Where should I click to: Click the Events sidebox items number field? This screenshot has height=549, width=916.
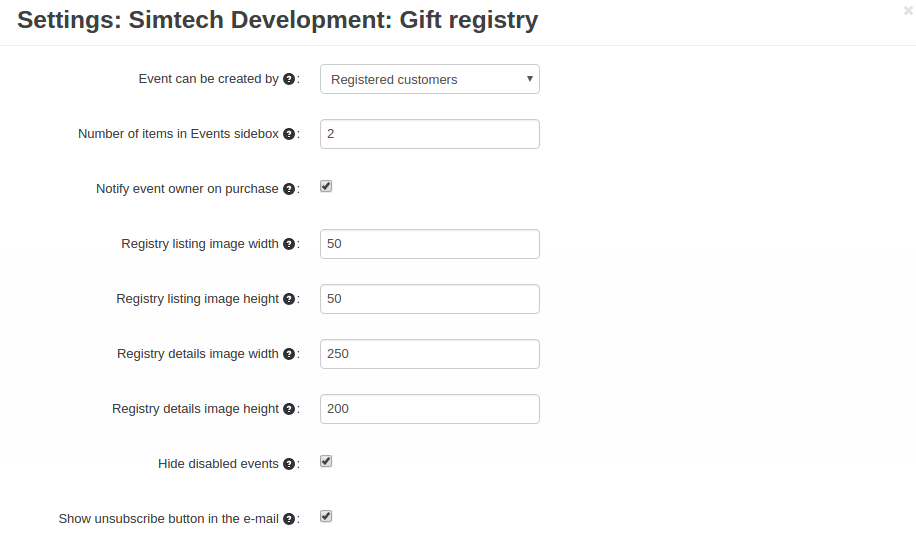(x=430, y=134)
